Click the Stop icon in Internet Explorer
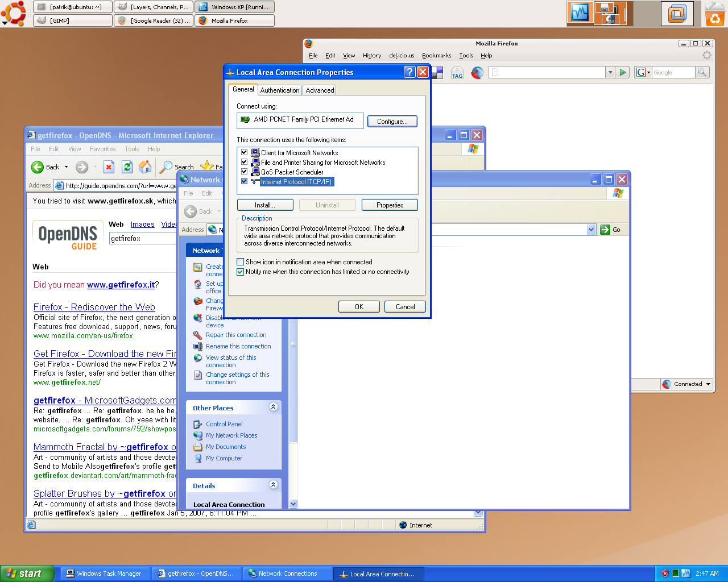728x582 pixels. (109, 167)
